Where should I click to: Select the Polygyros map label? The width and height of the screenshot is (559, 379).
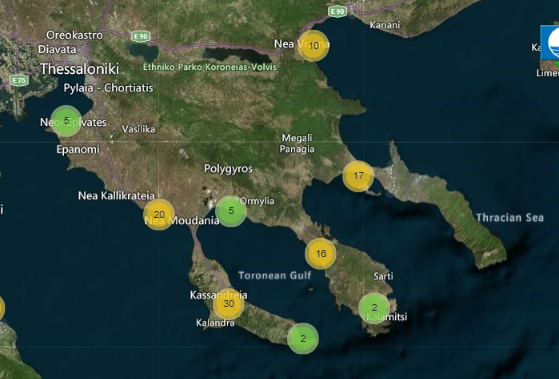coord(228,169)
